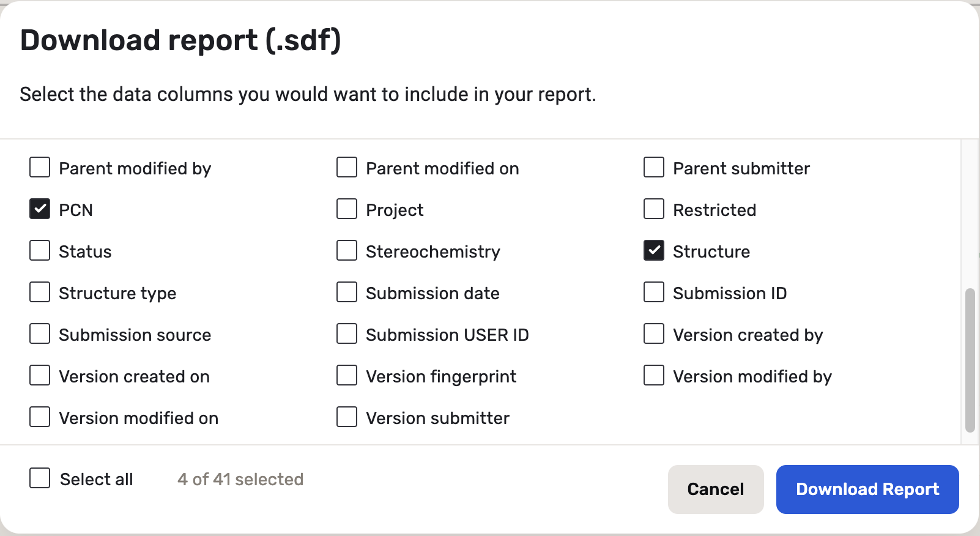Include the Stereochemistry column
The width and height of the screenshot is (980, 536).
click(347, 251)
